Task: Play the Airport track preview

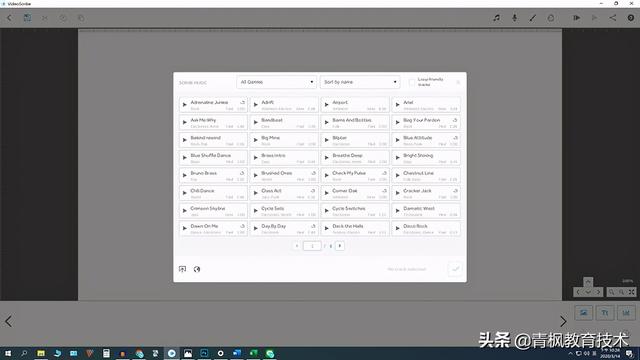Action: pyautogui.click(x=327, y=104)
